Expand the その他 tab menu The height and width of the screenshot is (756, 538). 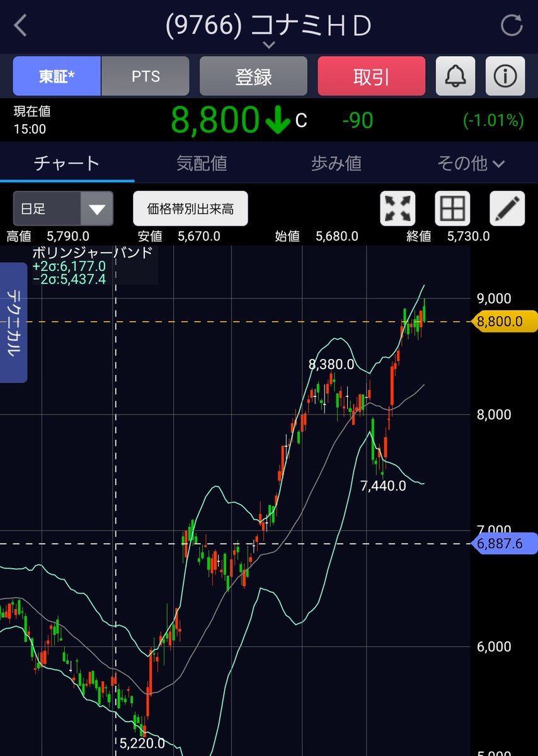[x=471, y=164]
